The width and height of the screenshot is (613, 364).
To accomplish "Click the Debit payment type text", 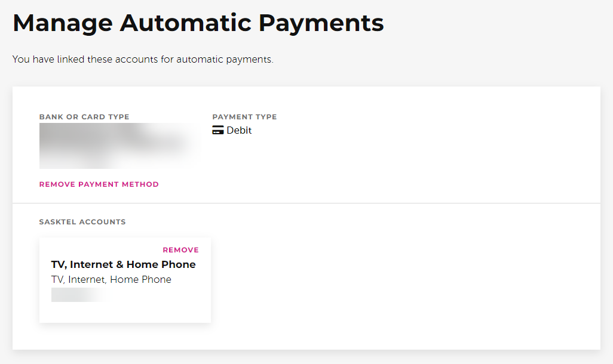I will pos(238,129).
